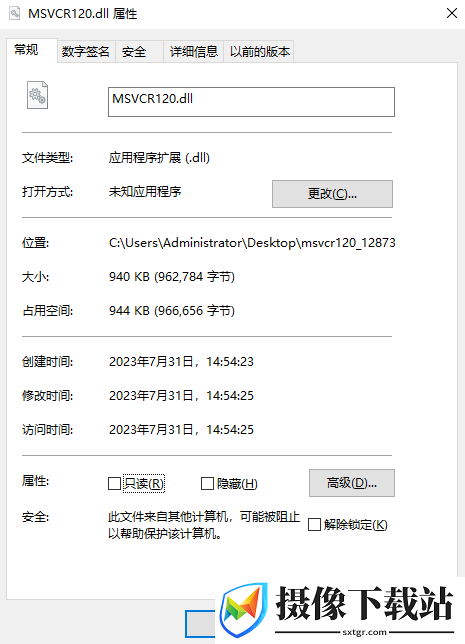Close the properties dialog window
This screenshot has height=644, width=465.
click(x=452, y=13)
